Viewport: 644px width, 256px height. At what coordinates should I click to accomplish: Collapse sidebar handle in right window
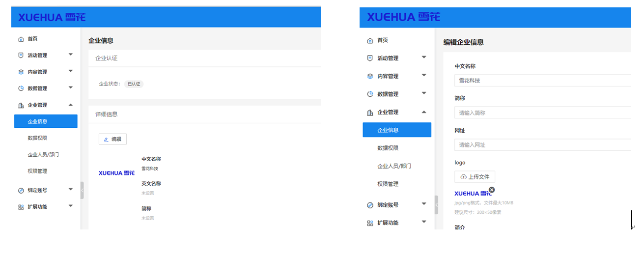tap(436, 205)
